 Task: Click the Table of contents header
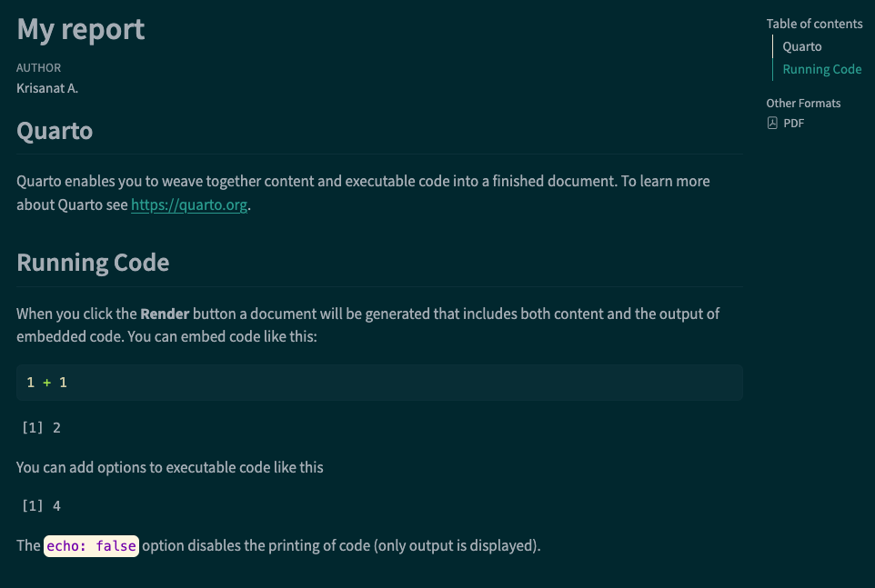point(814,24)
